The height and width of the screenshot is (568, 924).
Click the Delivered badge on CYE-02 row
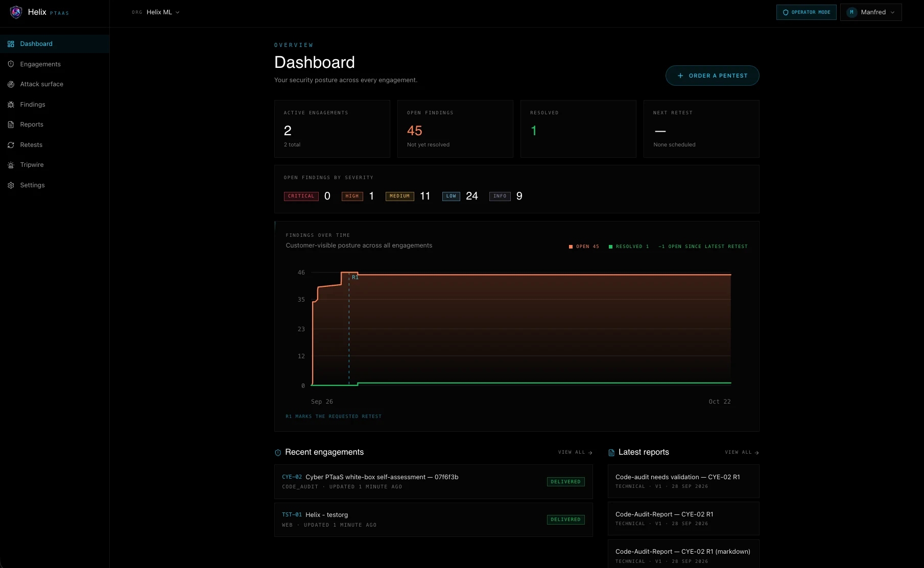tap(565, 482)
